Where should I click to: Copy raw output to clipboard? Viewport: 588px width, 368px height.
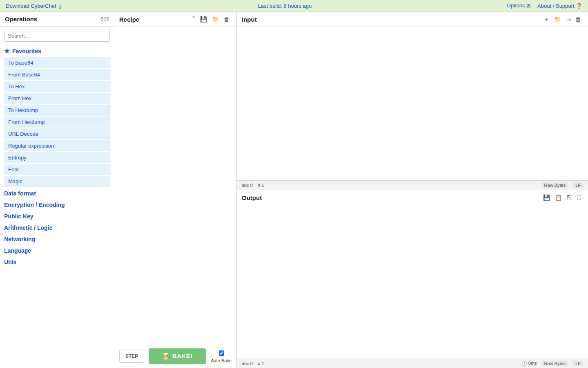click(x=558, y=197)
